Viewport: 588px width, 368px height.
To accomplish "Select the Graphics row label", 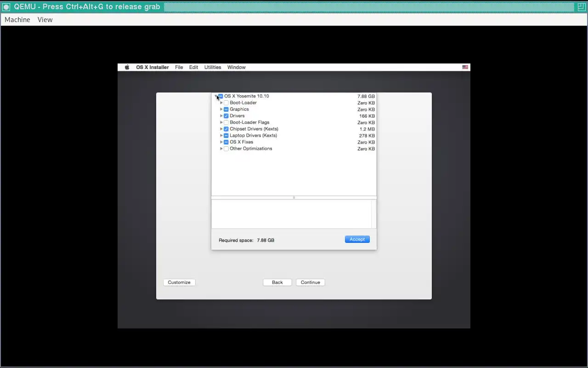I will coord(239,109).
